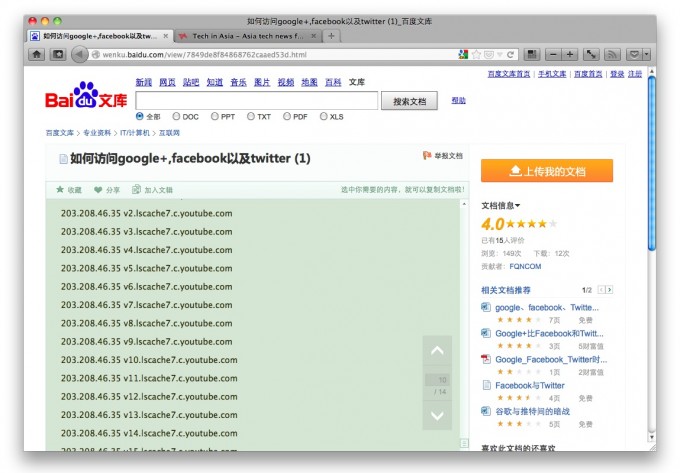Open related document Google+比Facebook和Twitt...

tap(549, 333)
